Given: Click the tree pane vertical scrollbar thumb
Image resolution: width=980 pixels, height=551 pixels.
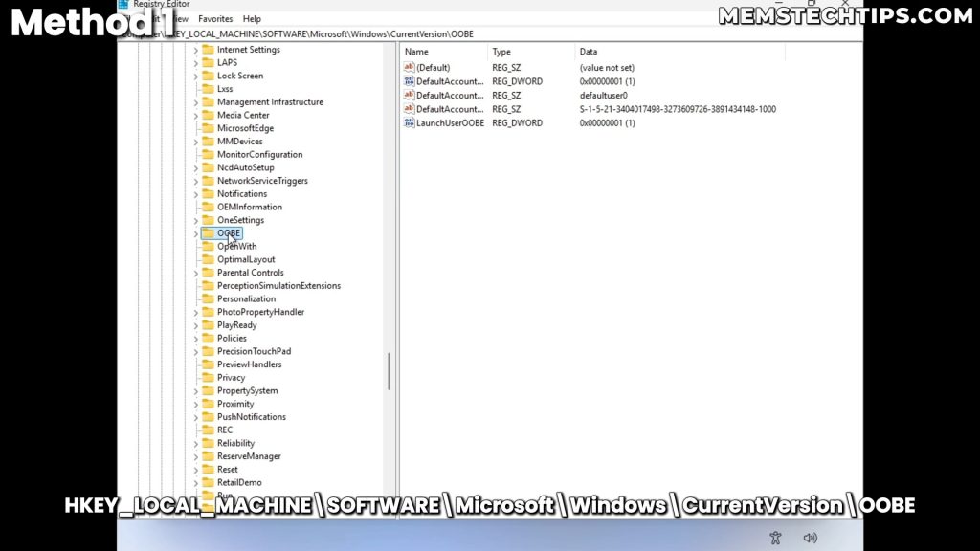Looking at the screenshot, I should point(389,371).
